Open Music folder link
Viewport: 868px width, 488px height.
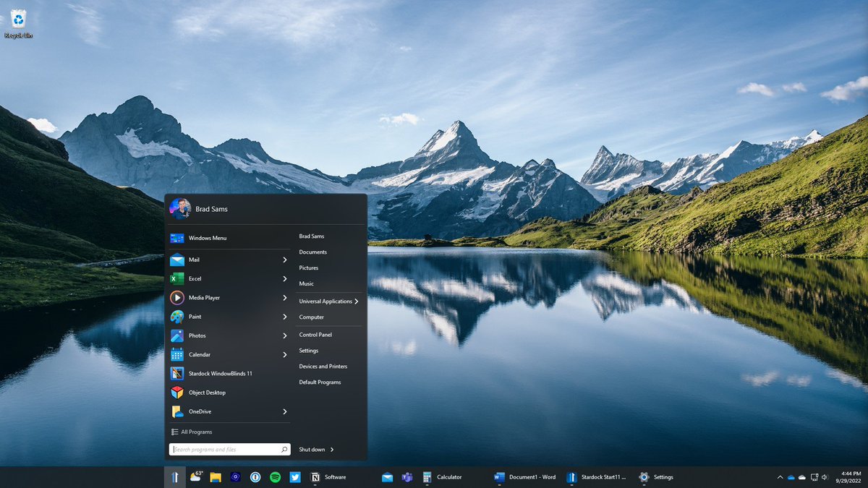click(307, 284)
